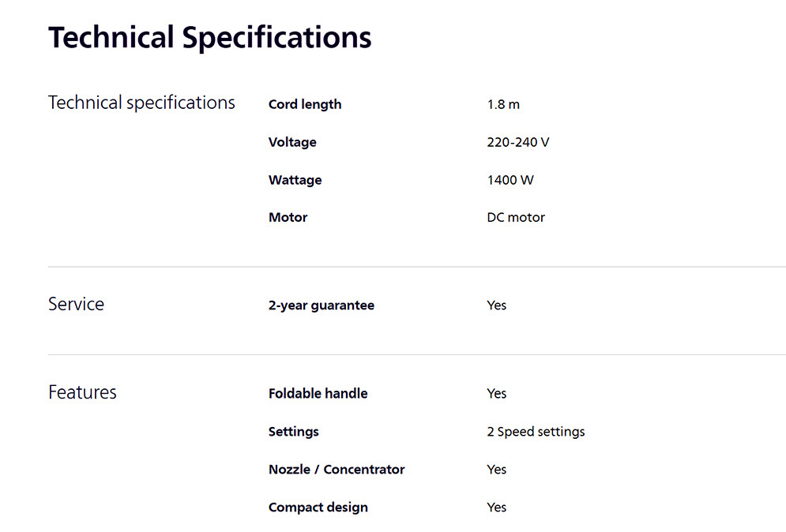Click the Voltage specification label
This screenshot has height=532, width=786.
coord(292,142)
